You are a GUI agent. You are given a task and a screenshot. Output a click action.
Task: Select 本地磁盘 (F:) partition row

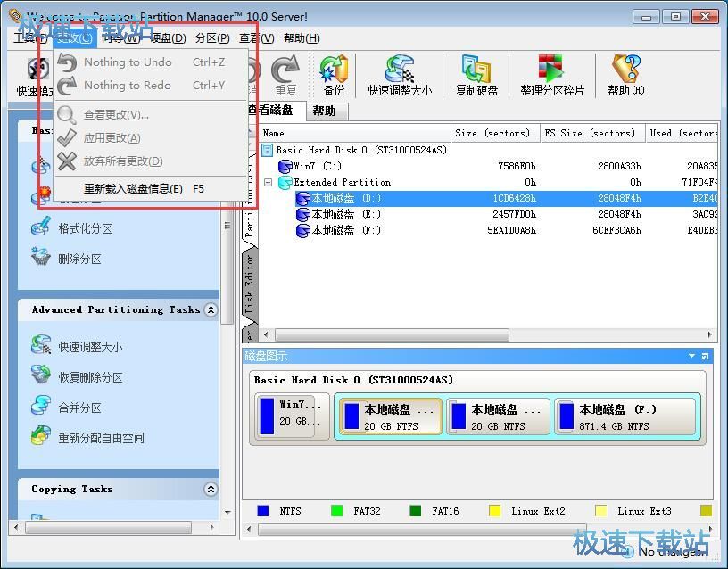tap(488, 231)
